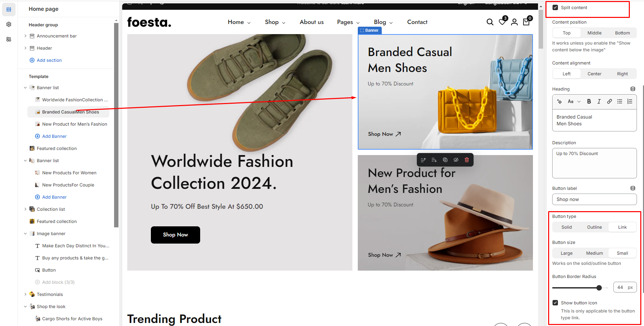Insert link in Heading editor toolbar
Image resolution: width=644 pixels, height=326 pixels.
click(x=610, y=101)
